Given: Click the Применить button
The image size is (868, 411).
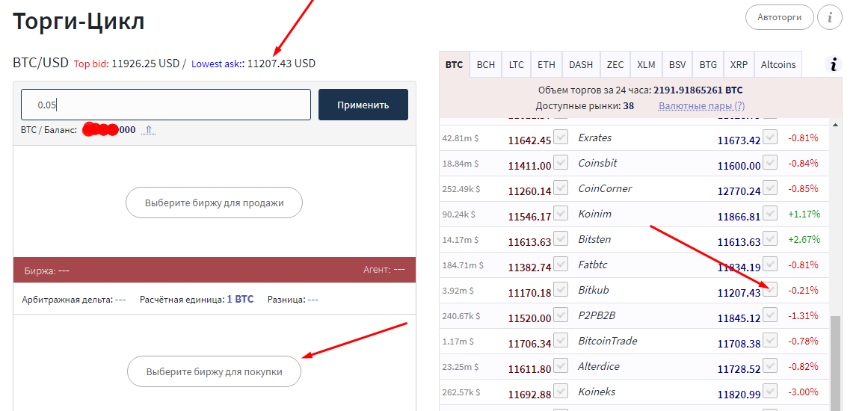Looking at the screenshot, I should pos(363,105).
